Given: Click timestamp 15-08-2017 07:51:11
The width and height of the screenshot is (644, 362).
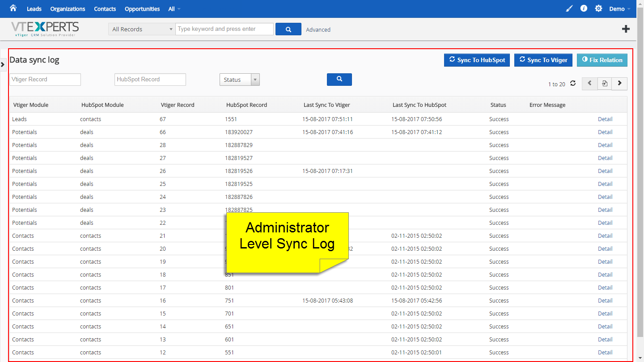Looking at the screenshot, I should coord(328,119).
